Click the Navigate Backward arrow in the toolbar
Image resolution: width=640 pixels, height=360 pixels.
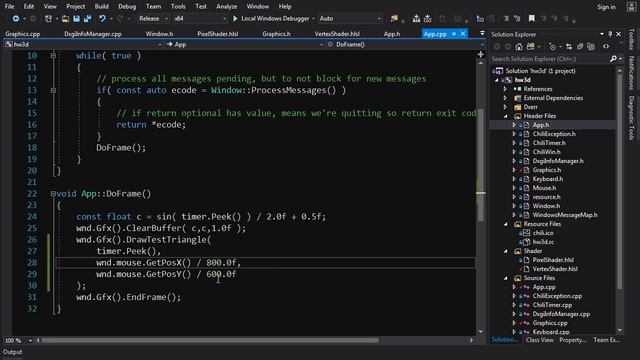coord(16,19)
